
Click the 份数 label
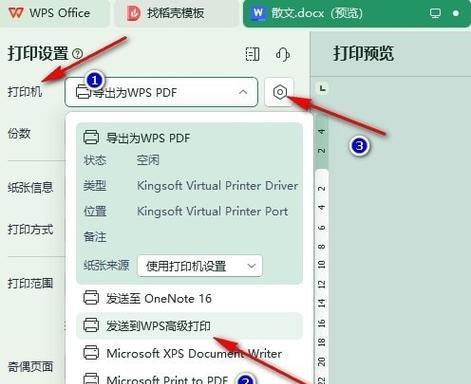[19, 133]
